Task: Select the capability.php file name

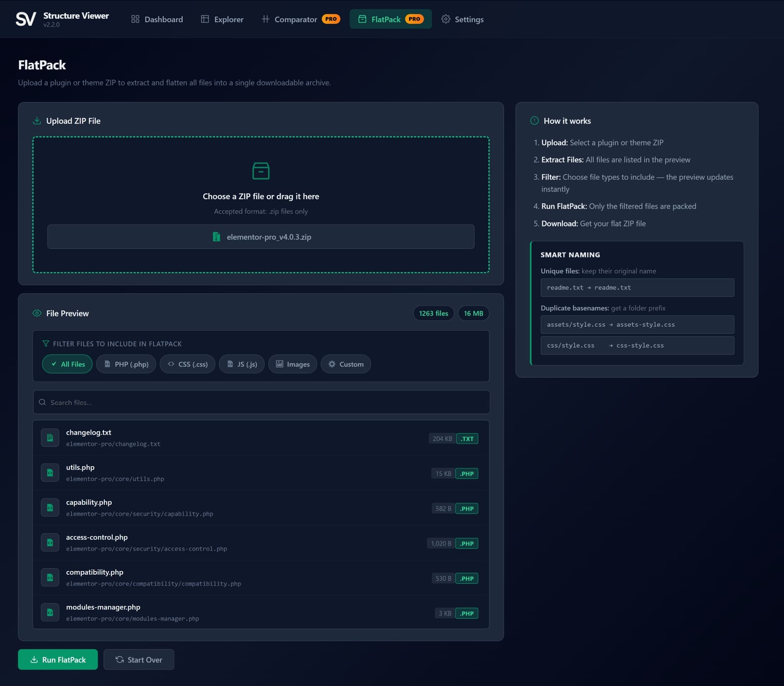Action: [89, 502]
